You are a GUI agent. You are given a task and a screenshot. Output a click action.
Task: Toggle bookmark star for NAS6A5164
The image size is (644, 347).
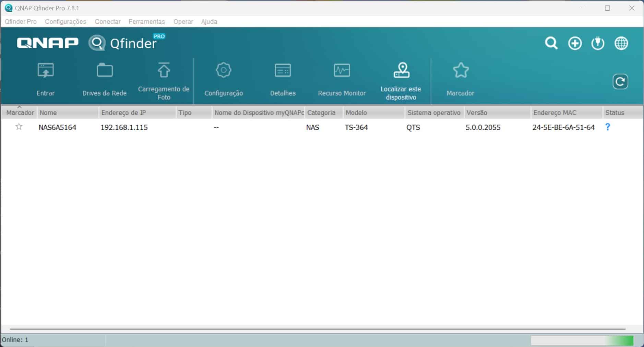click(x=19, y=127)
